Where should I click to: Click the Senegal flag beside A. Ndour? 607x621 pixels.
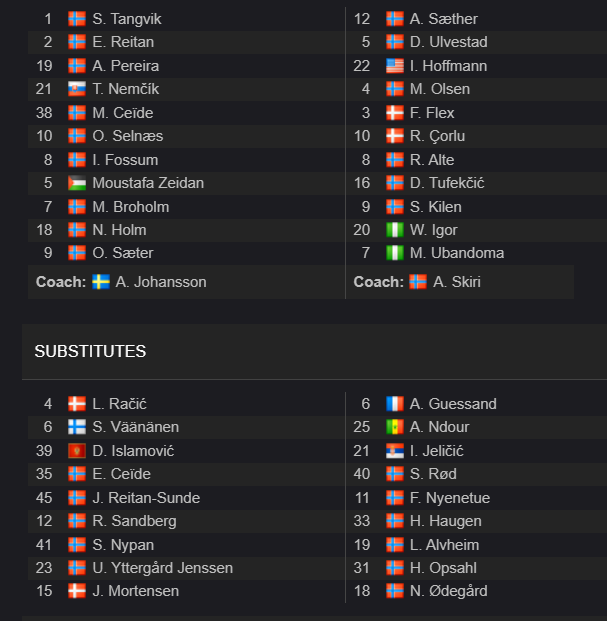[395, 427]
